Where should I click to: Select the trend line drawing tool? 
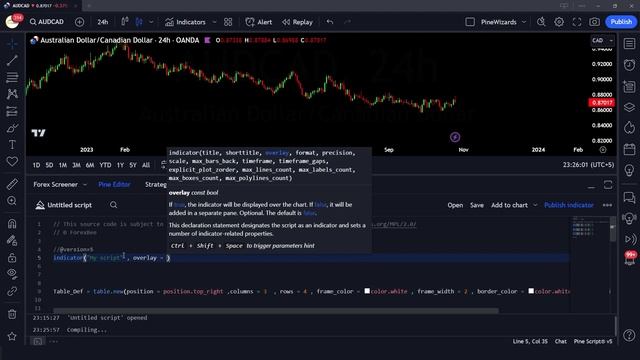(x=12, y=60)
